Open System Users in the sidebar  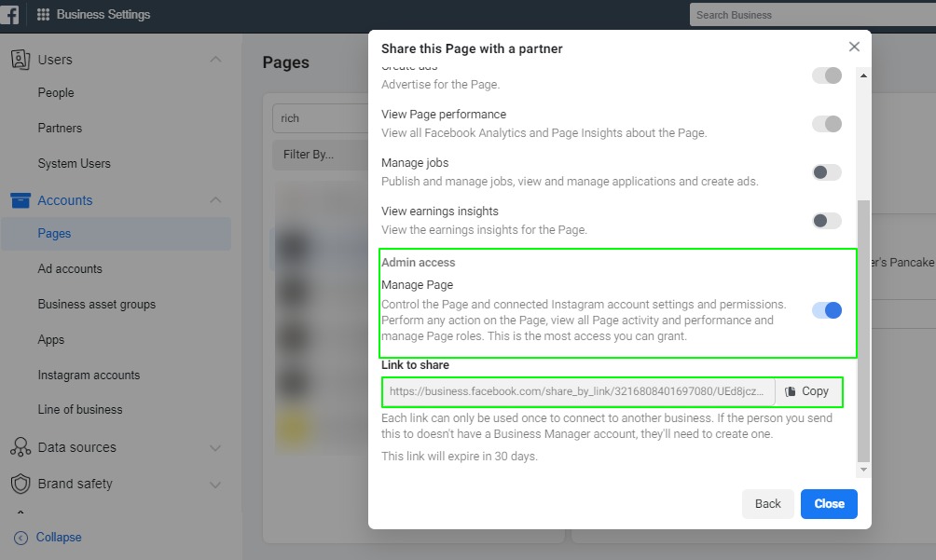(74, 163)
